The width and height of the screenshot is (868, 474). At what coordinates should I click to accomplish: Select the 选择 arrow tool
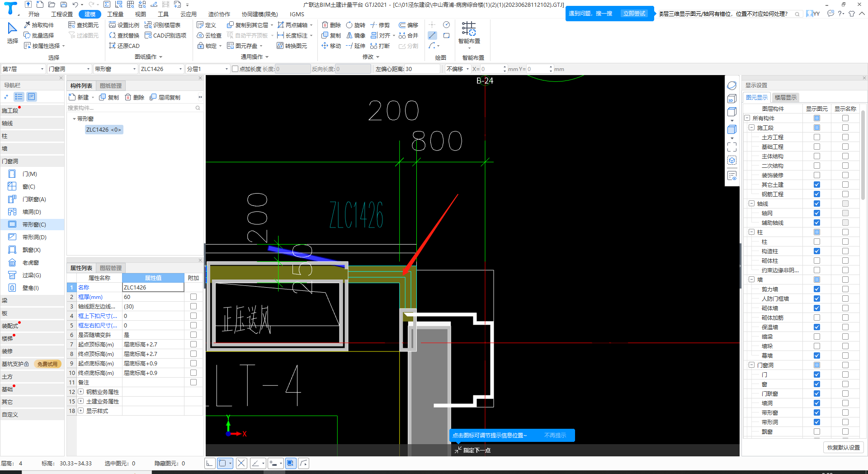click(12, 33)
